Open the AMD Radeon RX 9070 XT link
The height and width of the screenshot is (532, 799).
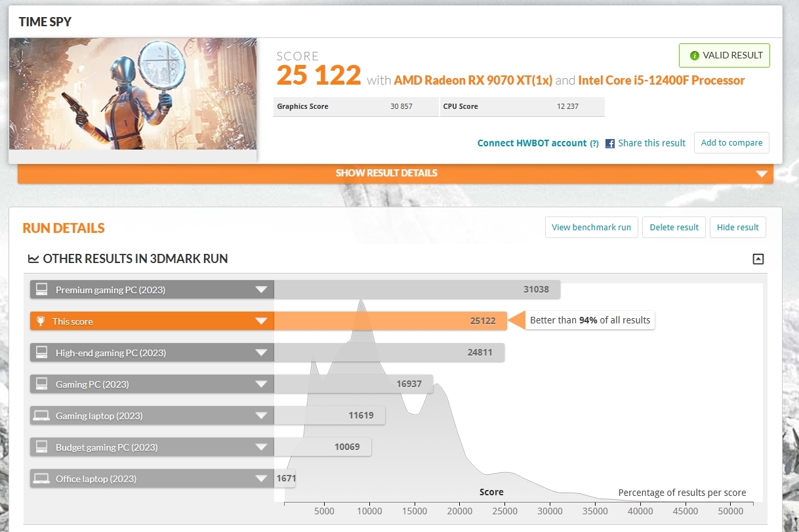[x=474, y=80]
